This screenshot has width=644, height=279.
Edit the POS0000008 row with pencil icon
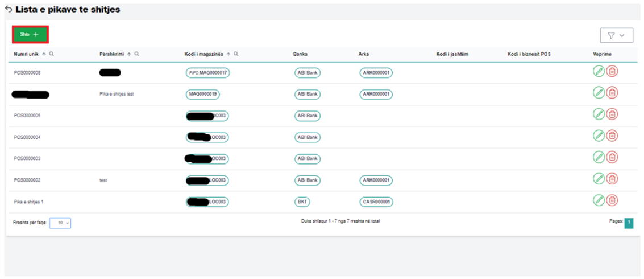(599, 71)
